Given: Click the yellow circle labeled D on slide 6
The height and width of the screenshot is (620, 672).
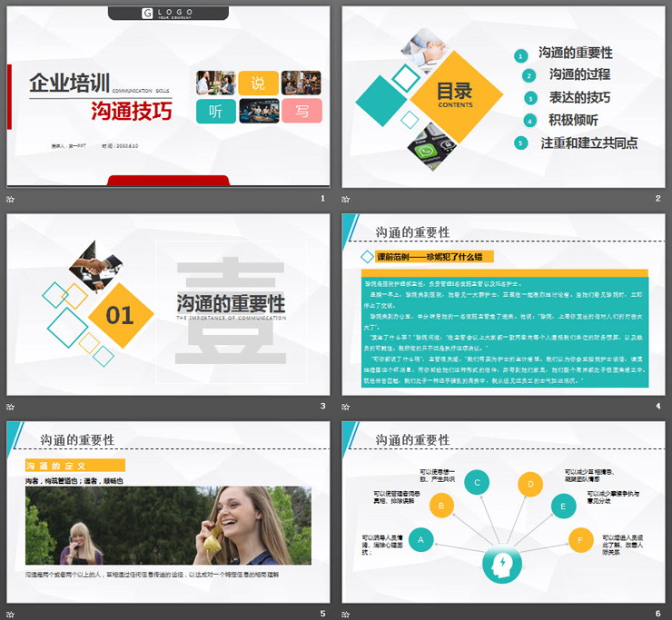Looking at the screenshot, I should click(530, 483).
